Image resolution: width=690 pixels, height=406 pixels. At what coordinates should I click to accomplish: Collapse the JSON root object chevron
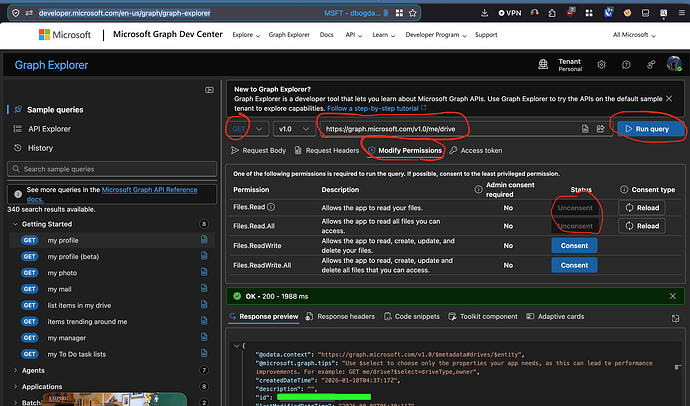(236, 346)
